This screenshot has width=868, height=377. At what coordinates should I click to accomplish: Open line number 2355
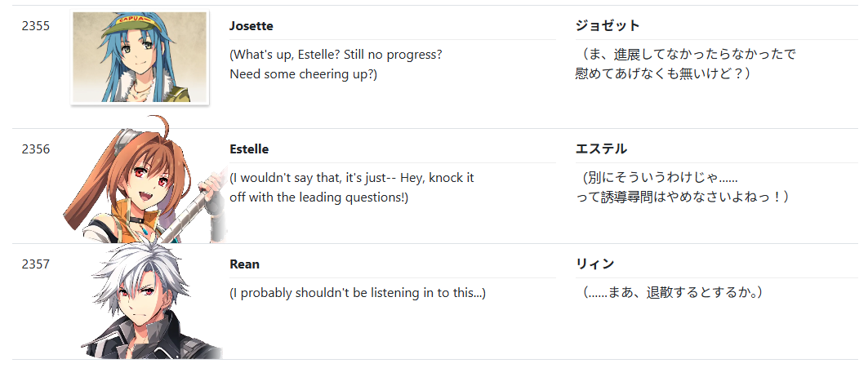coord(36,26)
